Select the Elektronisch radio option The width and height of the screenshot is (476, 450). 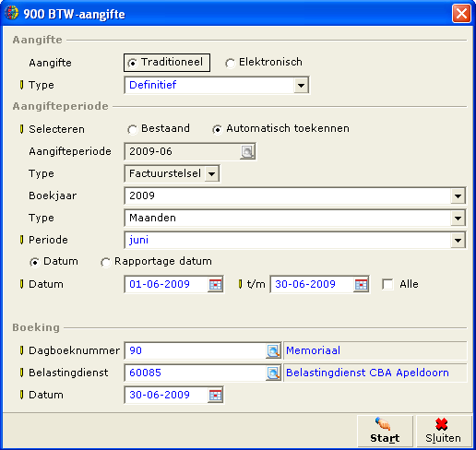coord(230,64)
